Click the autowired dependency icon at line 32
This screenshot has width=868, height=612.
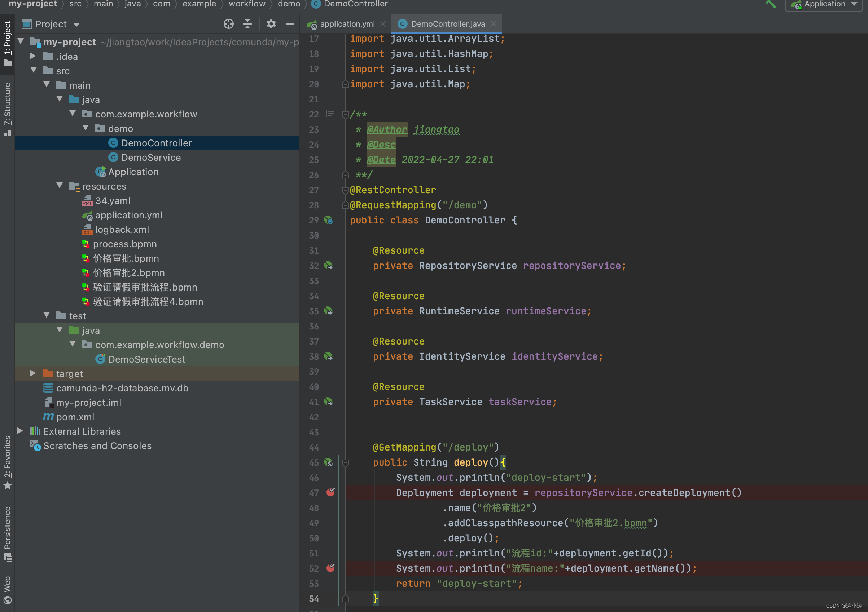point(329,266)
